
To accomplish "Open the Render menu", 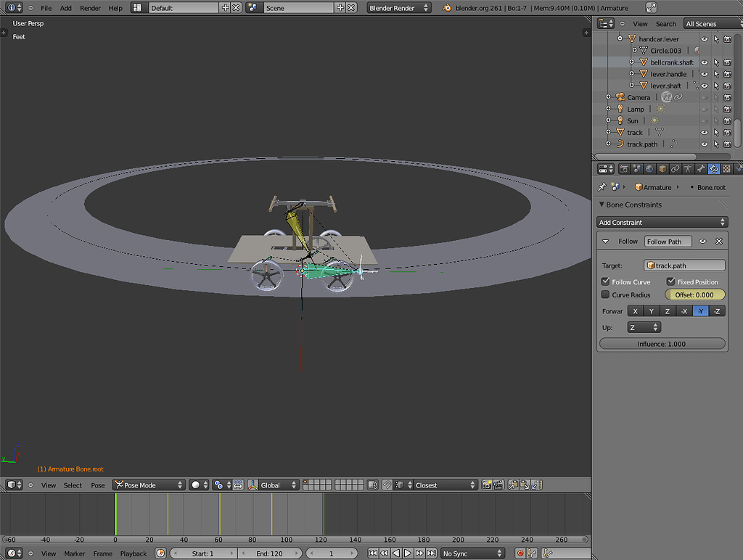I will [x=90, y=8].
